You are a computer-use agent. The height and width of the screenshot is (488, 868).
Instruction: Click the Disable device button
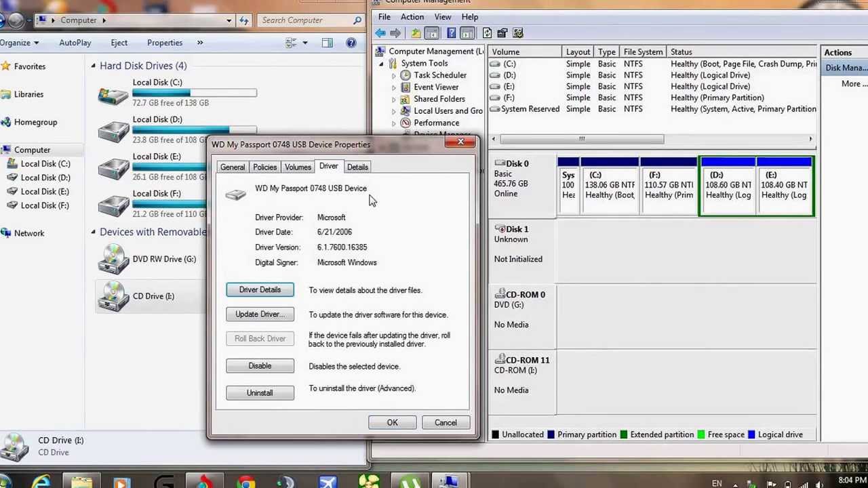click(x=260, y=366)
